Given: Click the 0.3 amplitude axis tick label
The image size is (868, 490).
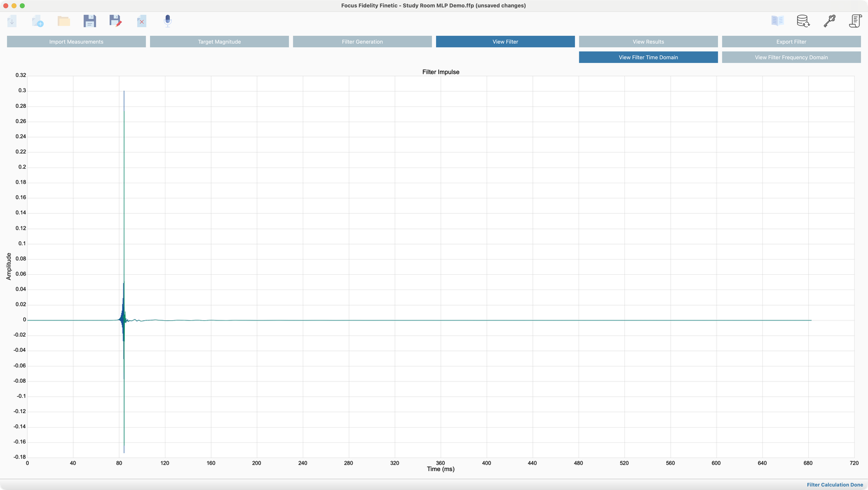Looking at the screenshot, I should (x=22, y=91).
